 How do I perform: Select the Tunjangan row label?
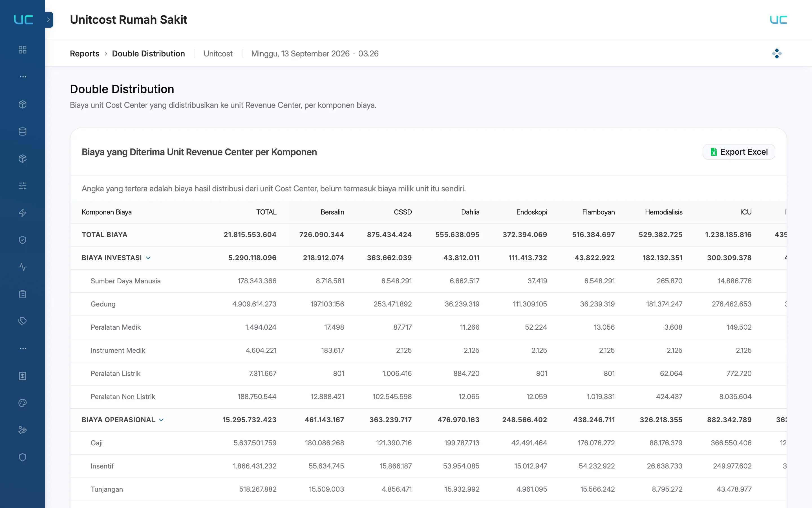tap(107, 489)
